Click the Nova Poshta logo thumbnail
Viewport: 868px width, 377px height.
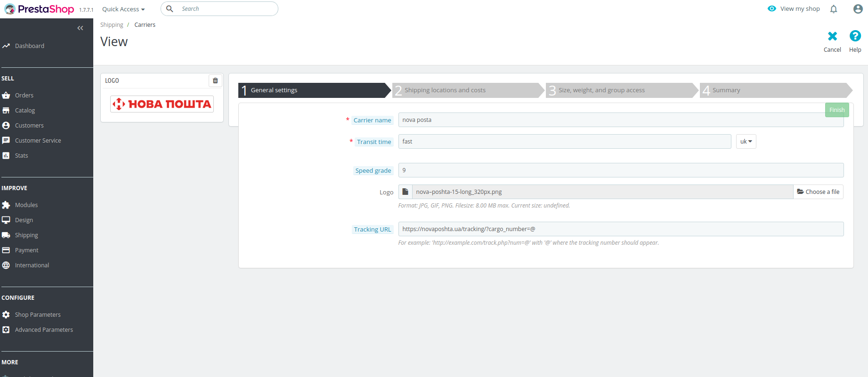pyautogui.click(x=162, y=104)
